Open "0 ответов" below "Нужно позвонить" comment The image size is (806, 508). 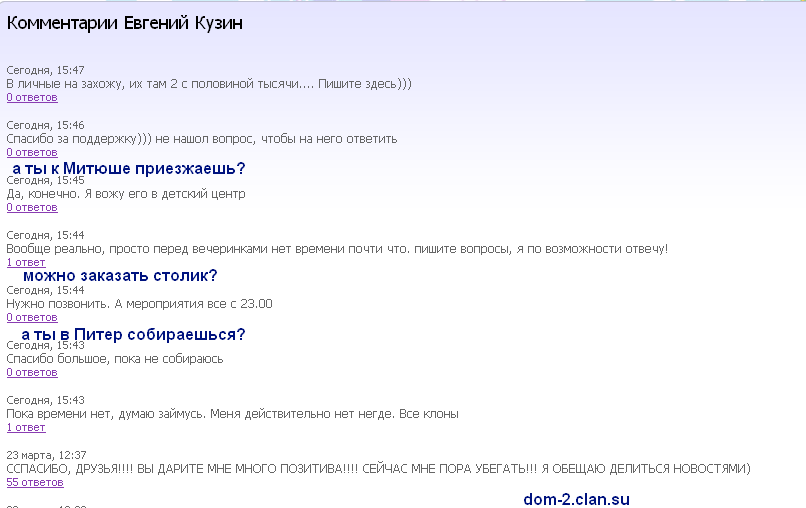coord(32,317)
